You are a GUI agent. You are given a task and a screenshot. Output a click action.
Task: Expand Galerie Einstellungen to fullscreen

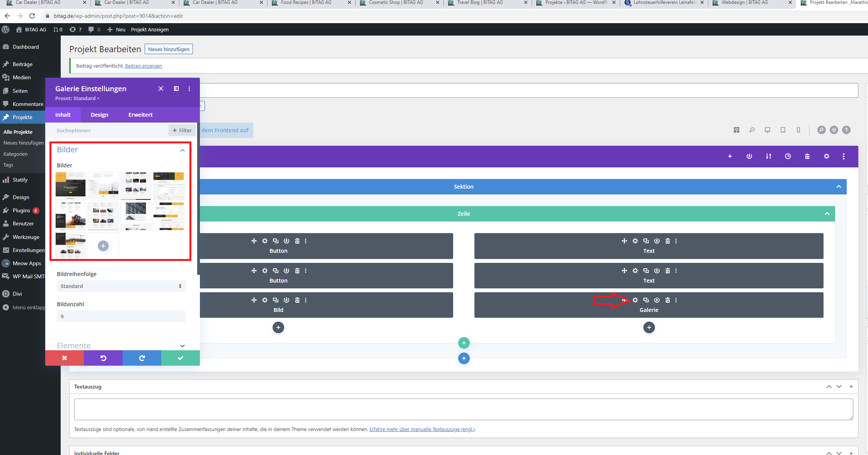(x=161, y=89)
